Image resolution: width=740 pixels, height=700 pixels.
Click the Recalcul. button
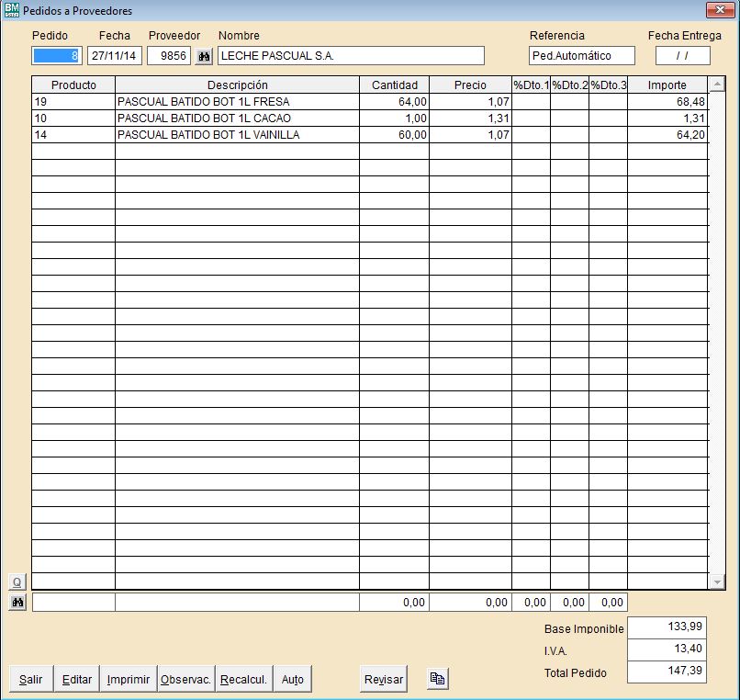click(x=244, y=679)
